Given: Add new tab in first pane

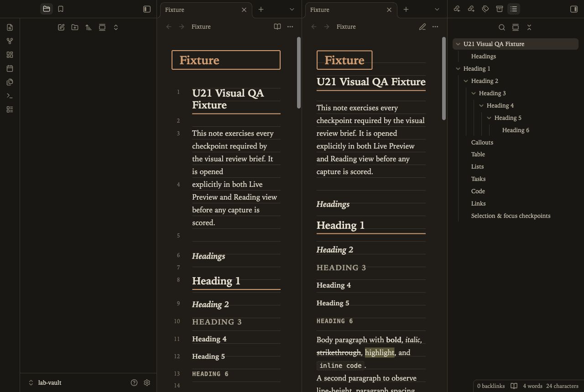Looking at the screenshot, I should coord(261,9).
